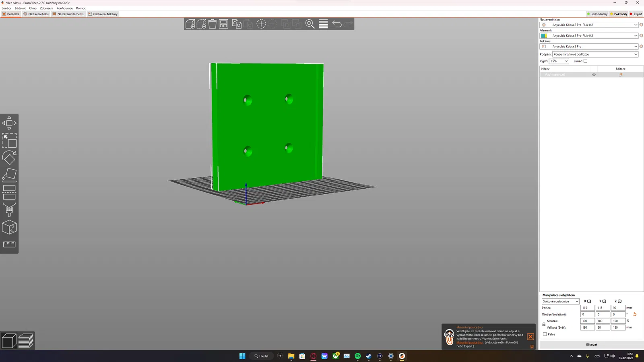Screen dimensions: 644x362
Task: Switch to sliced layers preview view
Action: [x=26, y=341]
